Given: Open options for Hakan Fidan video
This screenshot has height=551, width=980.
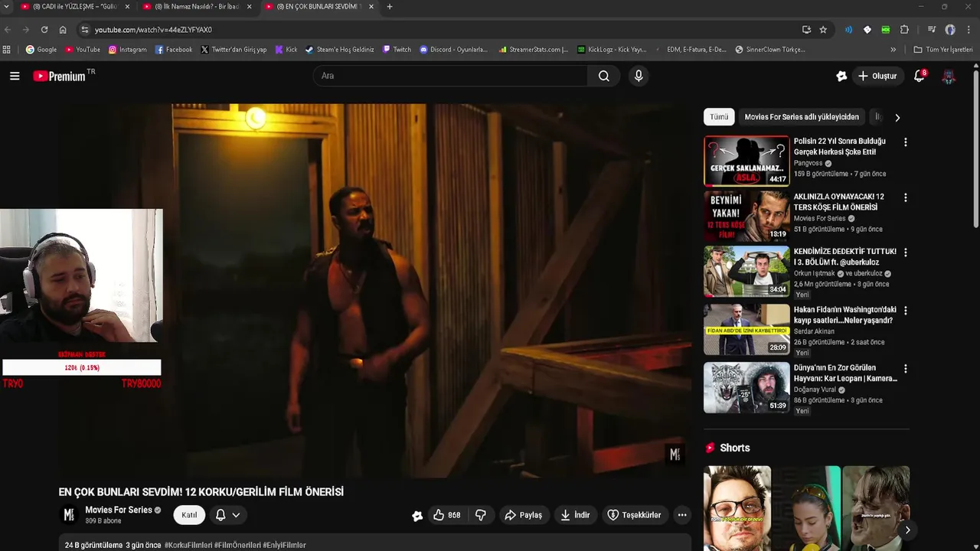Looking at the screenshot, I should tap(906, 311).
